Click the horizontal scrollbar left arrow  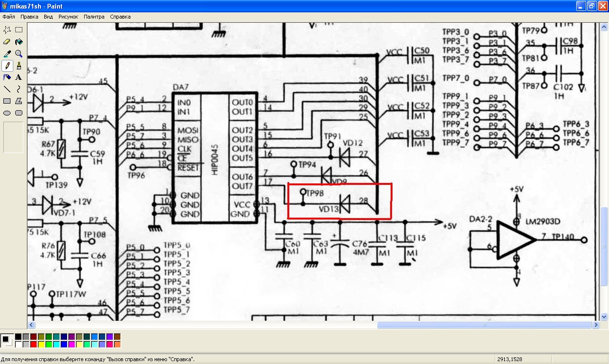31,325
